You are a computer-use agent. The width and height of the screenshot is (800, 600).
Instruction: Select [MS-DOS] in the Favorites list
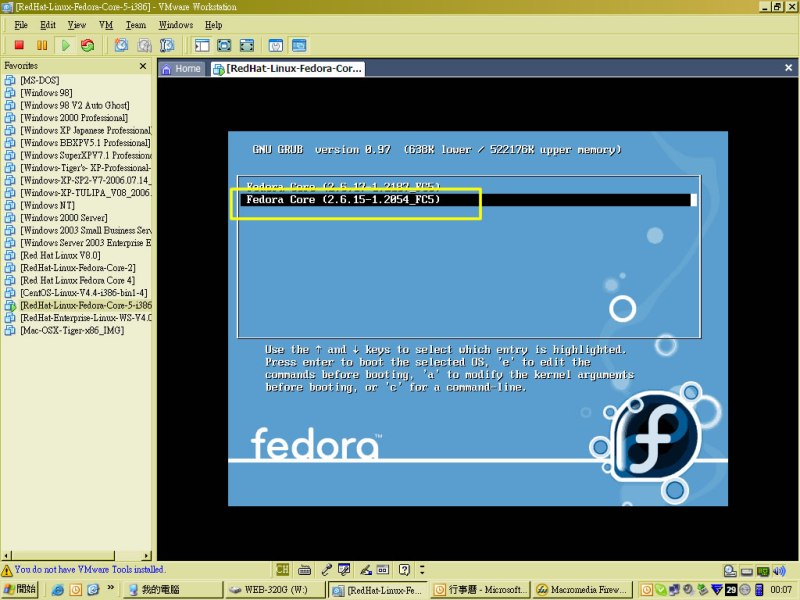[40, 80]
